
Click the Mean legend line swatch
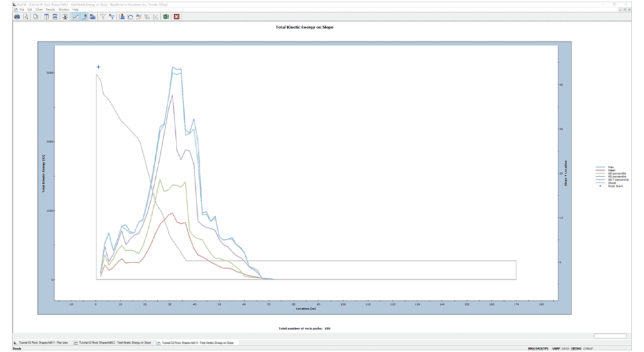[600, 170]
